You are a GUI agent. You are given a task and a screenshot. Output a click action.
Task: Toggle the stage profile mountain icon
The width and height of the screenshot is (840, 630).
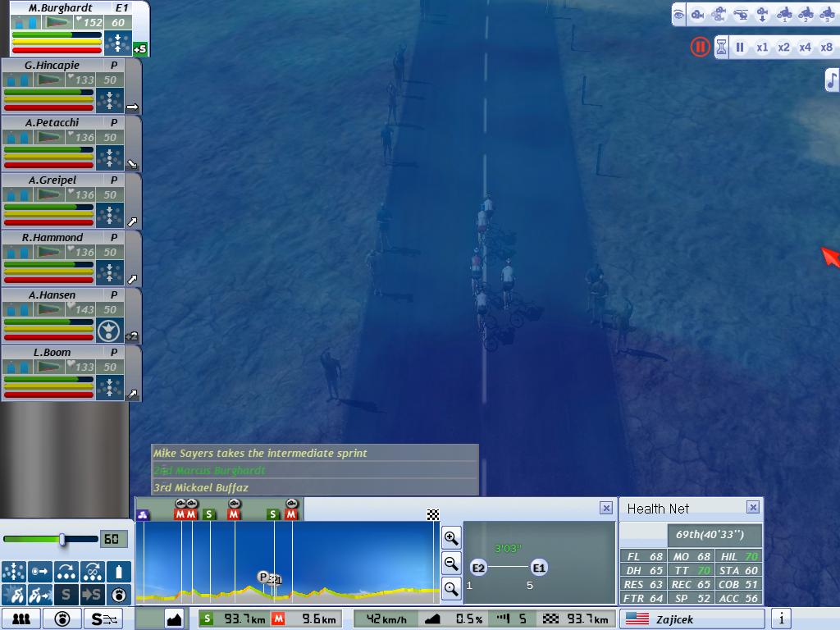coord(174,619)
